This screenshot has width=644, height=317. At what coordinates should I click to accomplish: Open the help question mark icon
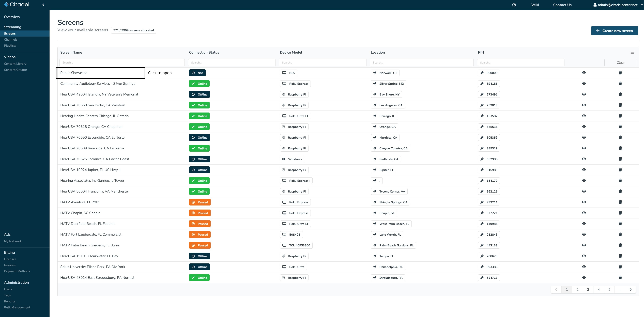pos(514,5)
